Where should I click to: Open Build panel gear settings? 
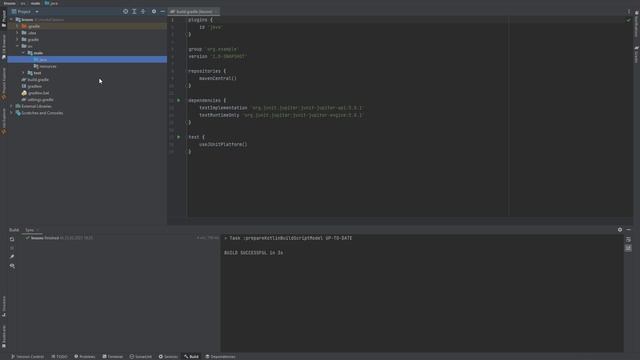620,230
